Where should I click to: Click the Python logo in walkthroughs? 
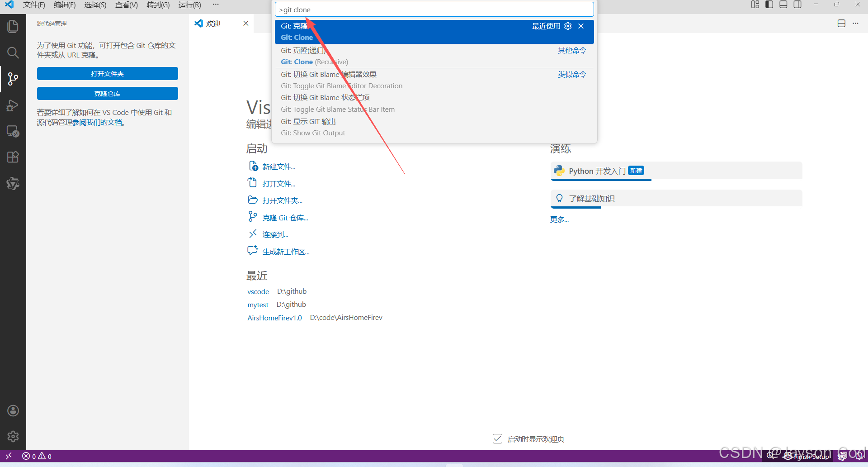tap(559, 171)
